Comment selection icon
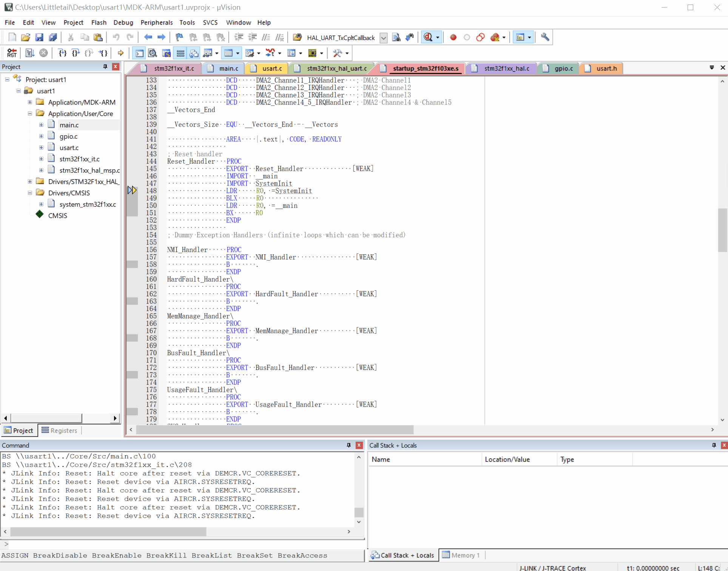Viewport: 728px width, 571px height. (x=266, y=37)
